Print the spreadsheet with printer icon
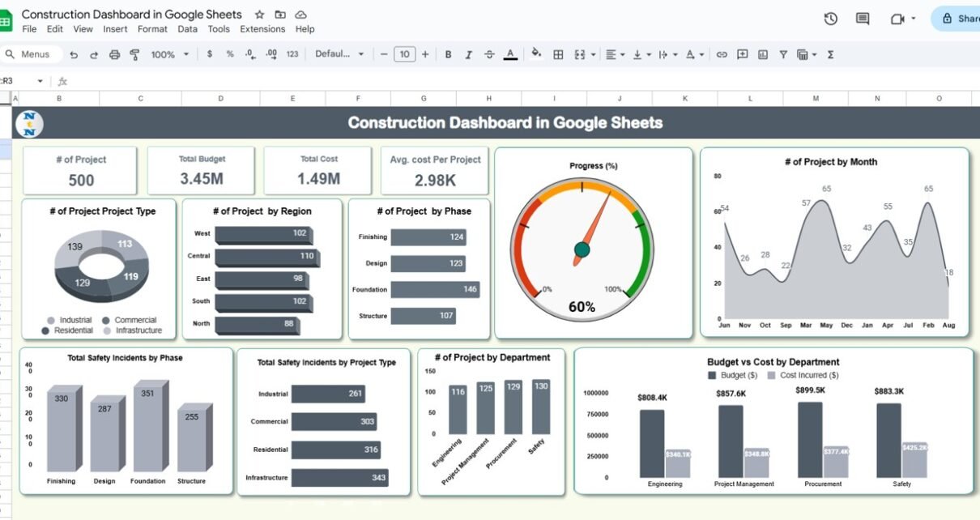Viewport: 980px width, 520px height. tap(114, 54)
